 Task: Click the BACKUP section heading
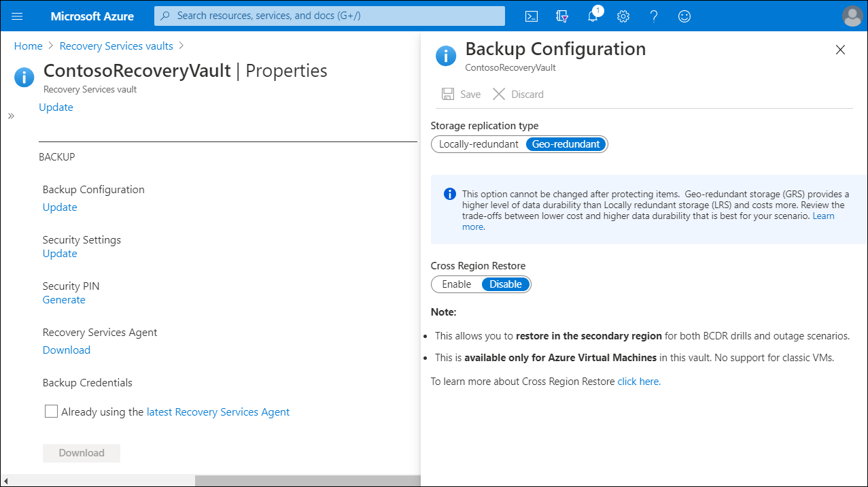[x=57, y=157]
